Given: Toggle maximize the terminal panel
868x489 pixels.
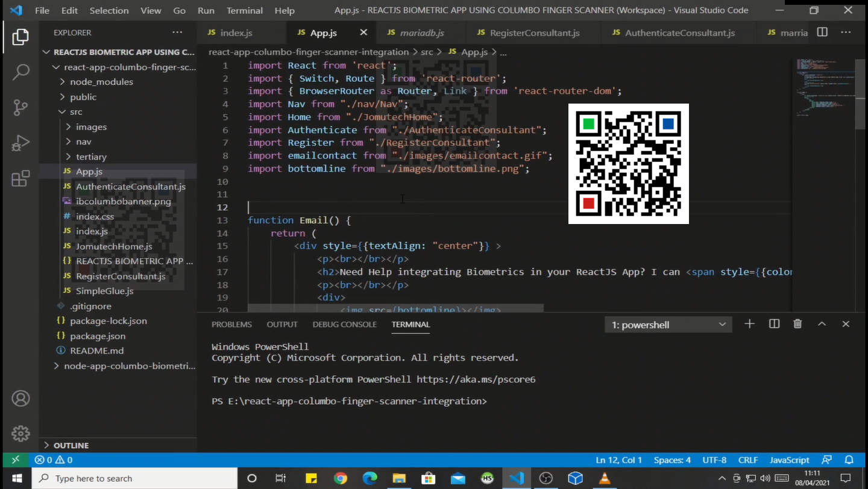Looking at the screenshot, I should click(822, 324).
